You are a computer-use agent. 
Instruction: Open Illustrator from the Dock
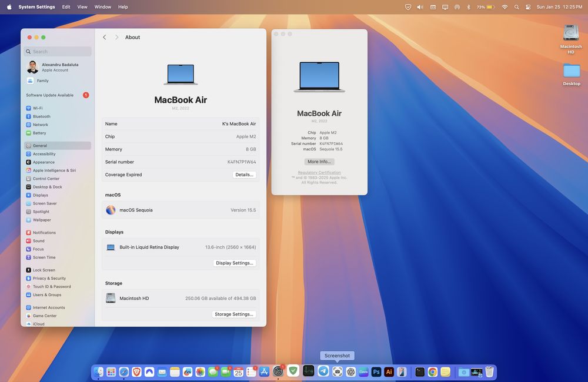tap(389, 372)
